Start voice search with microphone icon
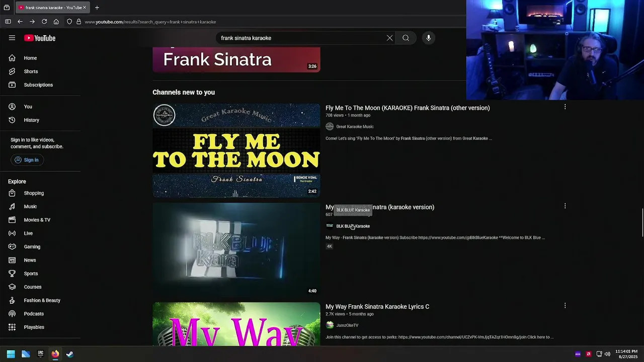Image resolution: width=644 pixels, height=362 pixels. (x=429, y=38)
